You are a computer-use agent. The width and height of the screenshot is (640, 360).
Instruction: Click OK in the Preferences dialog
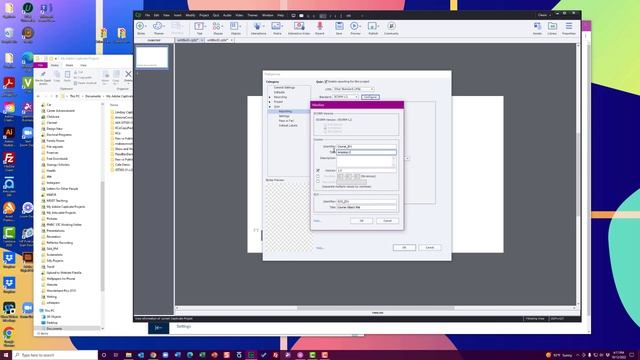[404, 248]
